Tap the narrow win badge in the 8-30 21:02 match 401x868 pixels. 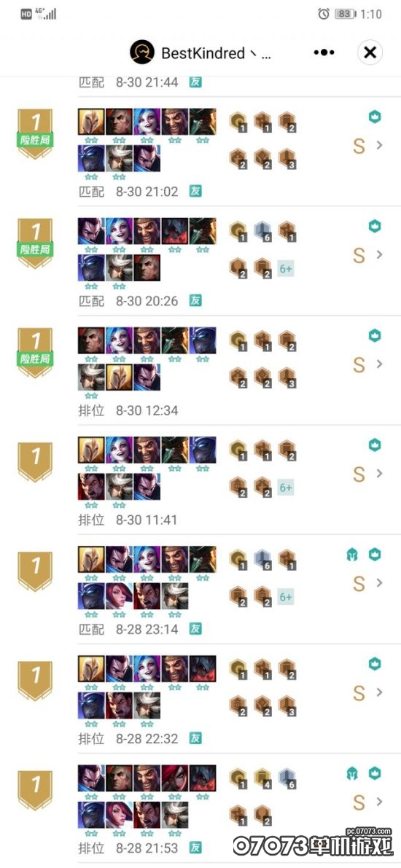[x=36, y=140]
